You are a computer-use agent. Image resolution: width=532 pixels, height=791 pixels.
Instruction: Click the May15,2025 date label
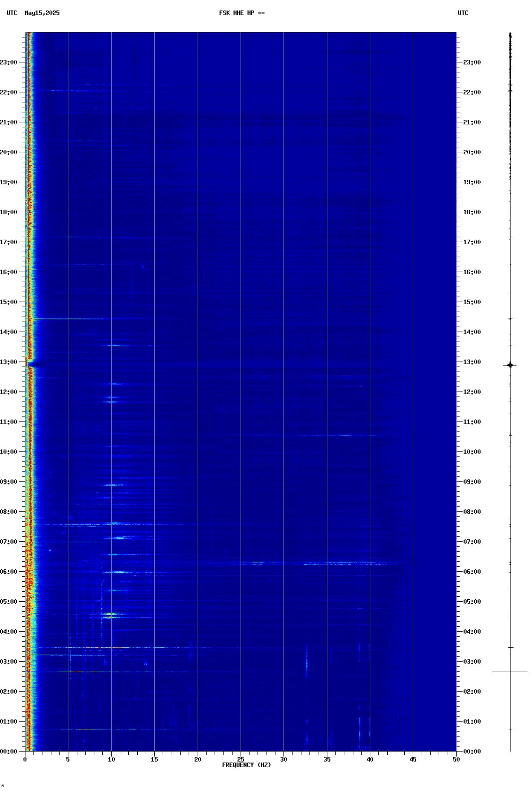[x=42, y=13]
